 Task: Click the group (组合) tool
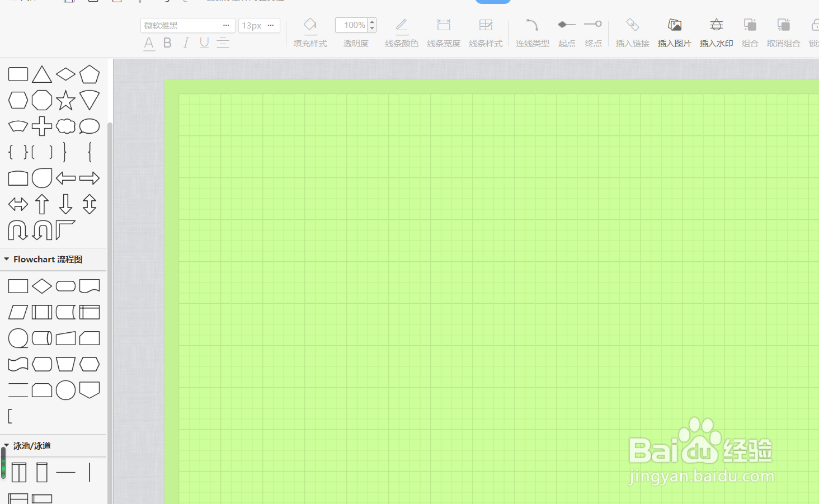750,32
